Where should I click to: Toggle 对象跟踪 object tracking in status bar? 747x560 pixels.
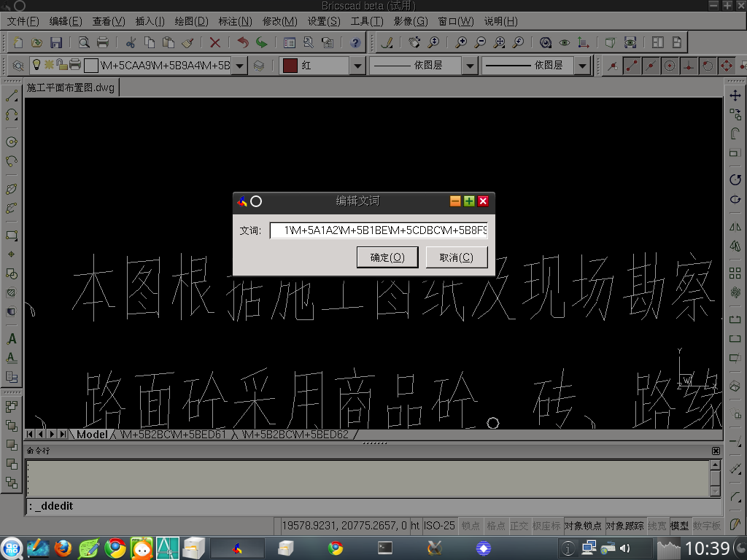click(625, 526)
